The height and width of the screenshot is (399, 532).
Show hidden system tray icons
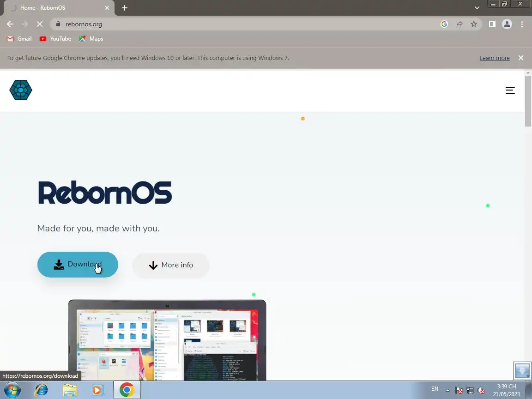(447, 390)
